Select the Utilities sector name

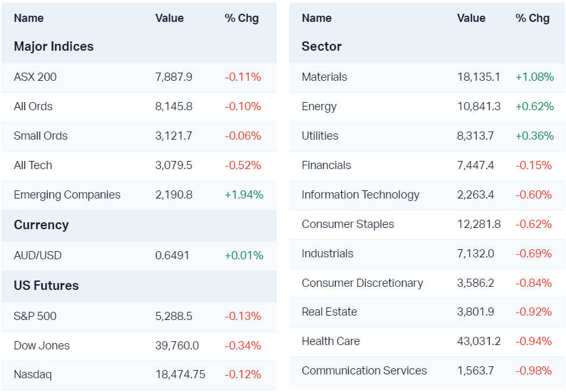[320, 136]
